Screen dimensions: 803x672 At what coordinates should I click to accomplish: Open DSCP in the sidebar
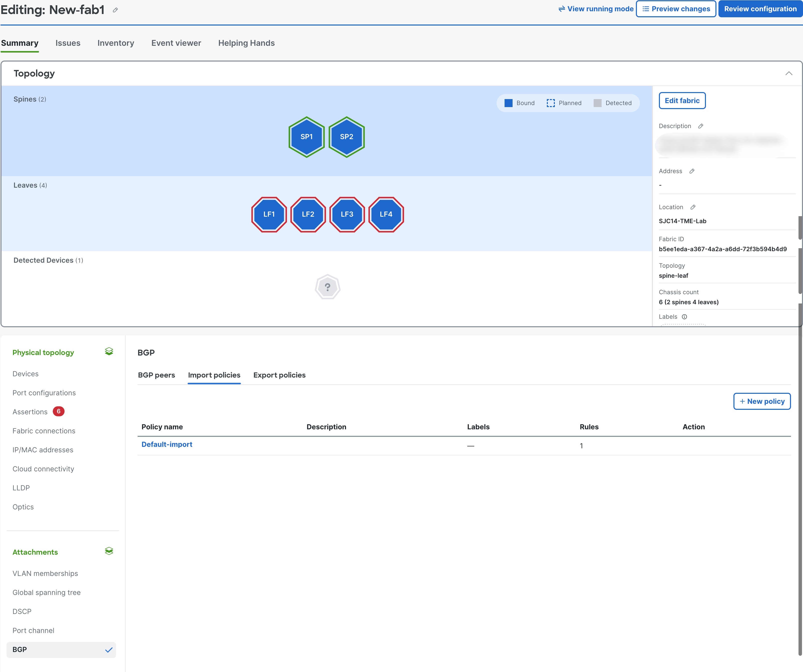(x=22, y=611)
